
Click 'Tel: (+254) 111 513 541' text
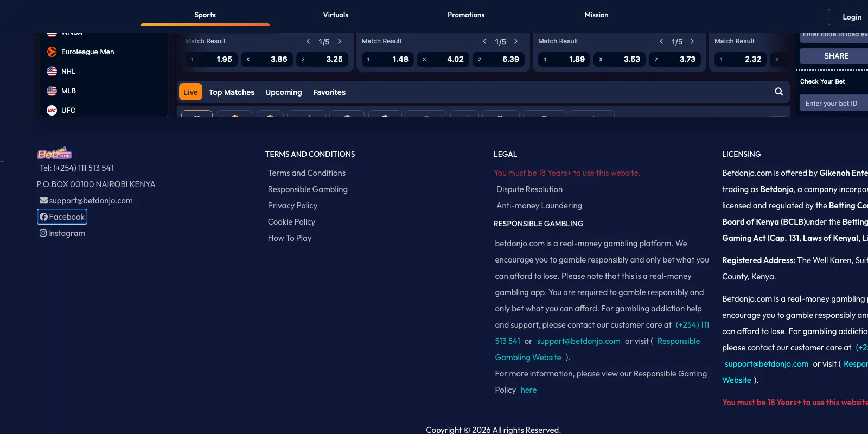(x=76, y=168)
